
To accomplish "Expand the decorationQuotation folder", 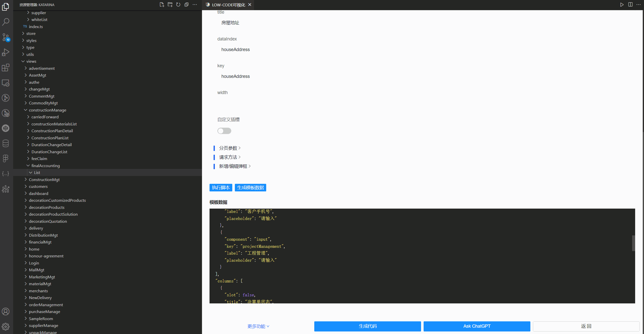I will 48,221.
